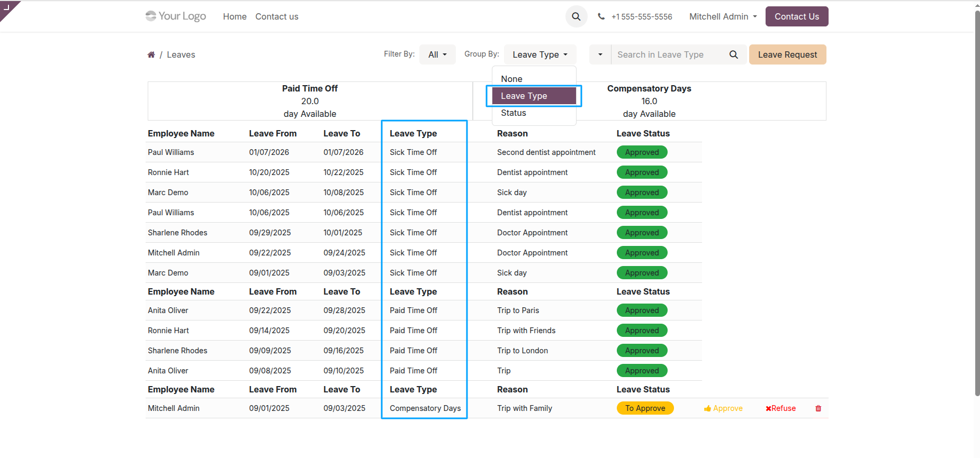Click the Your Logo image
Viewport: 980px width, 458px height.
click(176, 16)
